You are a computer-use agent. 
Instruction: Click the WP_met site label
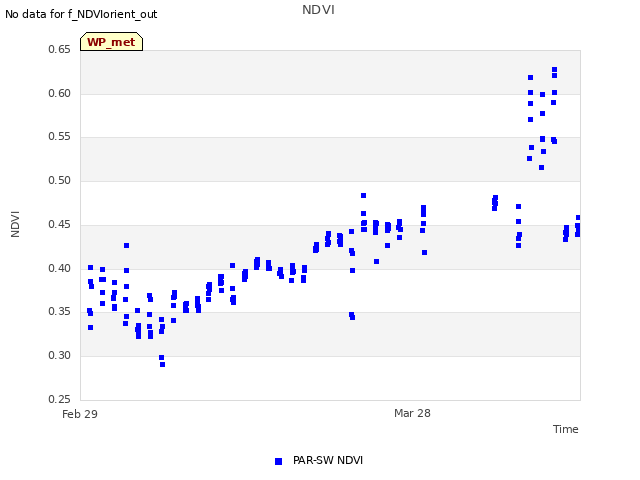click(111, 42)
